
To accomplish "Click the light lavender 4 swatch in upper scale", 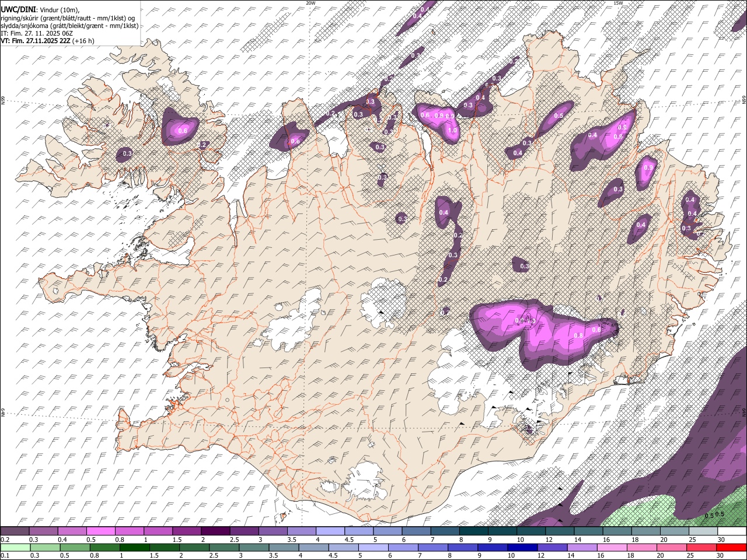I will coord(330,531).
